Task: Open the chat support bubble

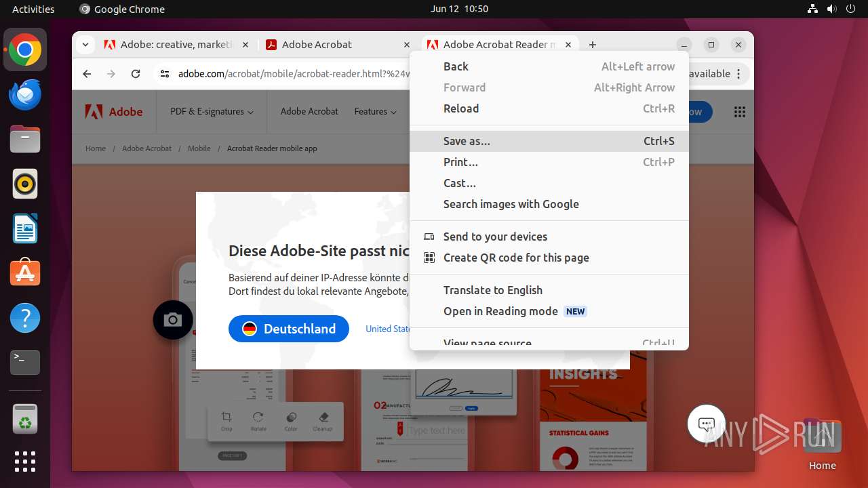Action: (x=707, y=425)
